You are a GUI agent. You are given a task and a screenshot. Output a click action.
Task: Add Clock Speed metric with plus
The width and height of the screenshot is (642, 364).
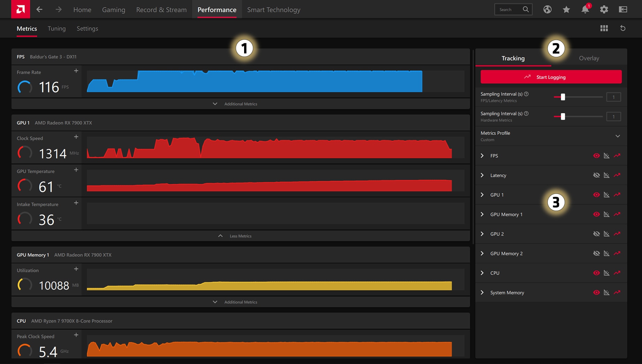(76, 137)
